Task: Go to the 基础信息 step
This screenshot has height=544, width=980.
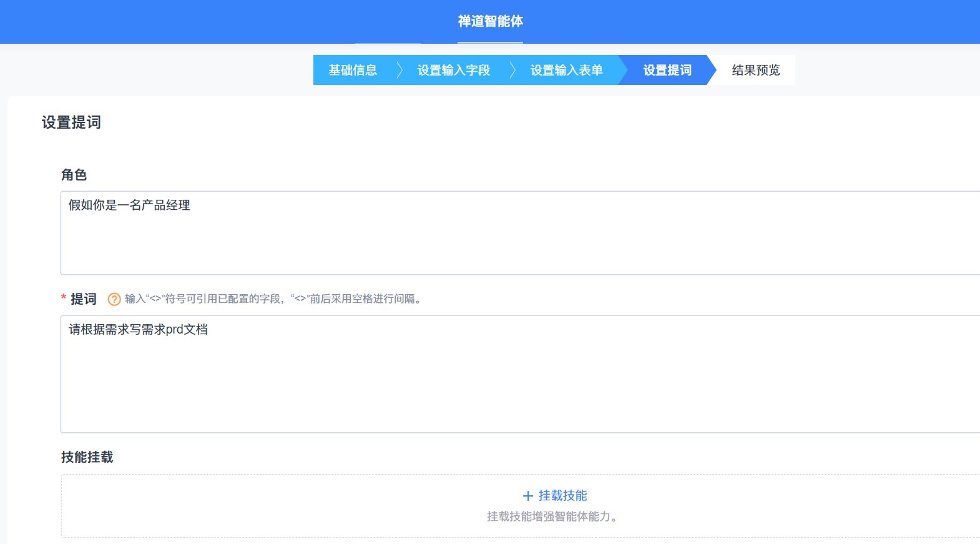Action: 353,70
